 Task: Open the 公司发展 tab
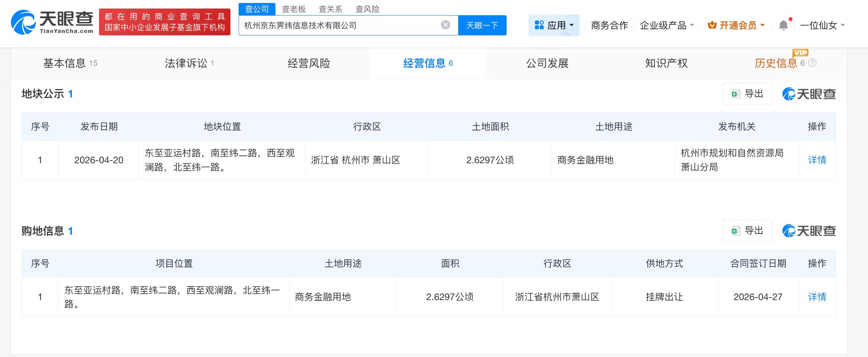[x=548, y=63]
